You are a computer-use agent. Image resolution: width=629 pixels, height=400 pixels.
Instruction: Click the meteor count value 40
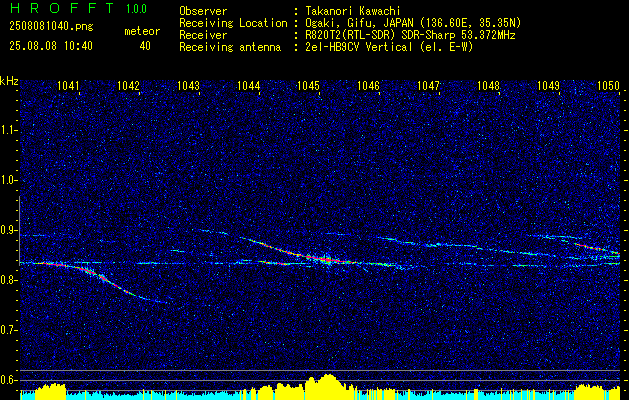pyautogui.click(x=145, y=46)
